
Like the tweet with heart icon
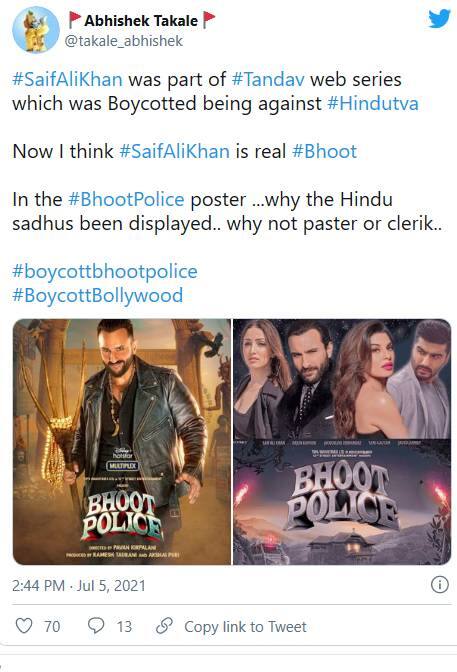click(24, 626)
